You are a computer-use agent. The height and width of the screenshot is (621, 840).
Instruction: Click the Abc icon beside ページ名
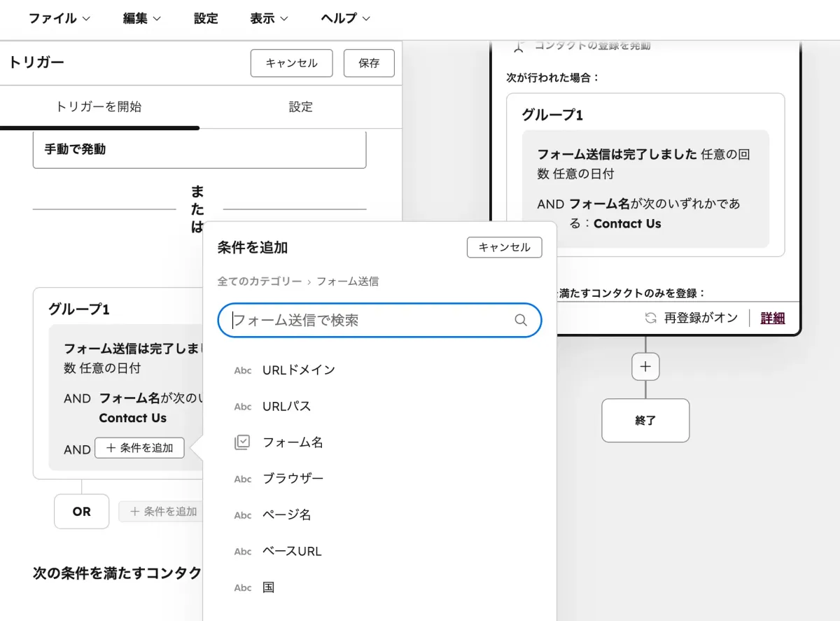pyautogui.click(x=242, y=515)
